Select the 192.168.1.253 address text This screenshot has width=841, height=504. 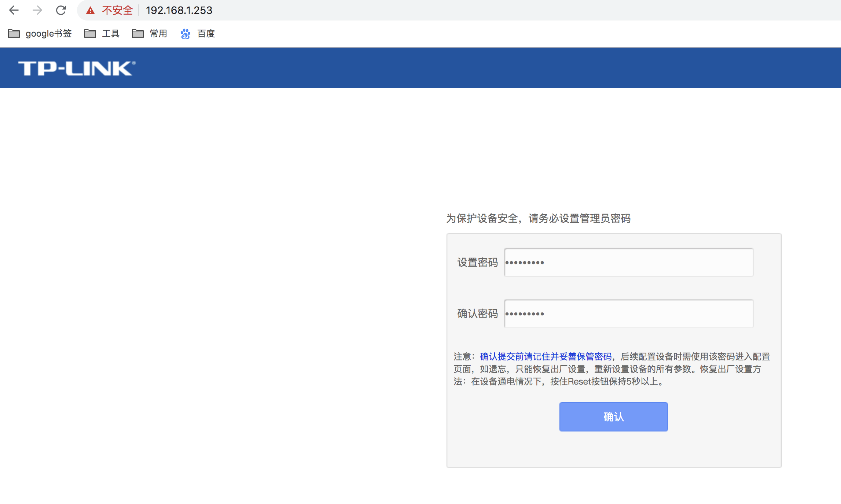point(179,10)
